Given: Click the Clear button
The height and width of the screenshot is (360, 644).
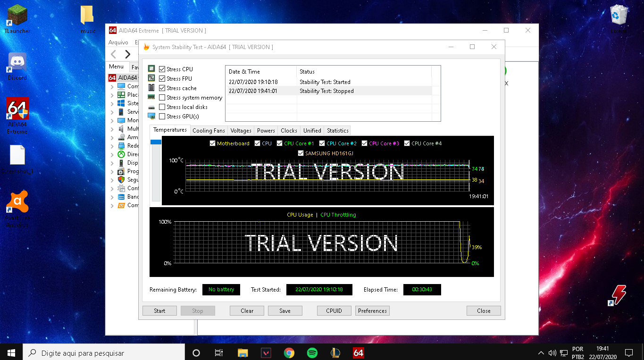Looking at the screenshot, I should click(x=247, y=311).
